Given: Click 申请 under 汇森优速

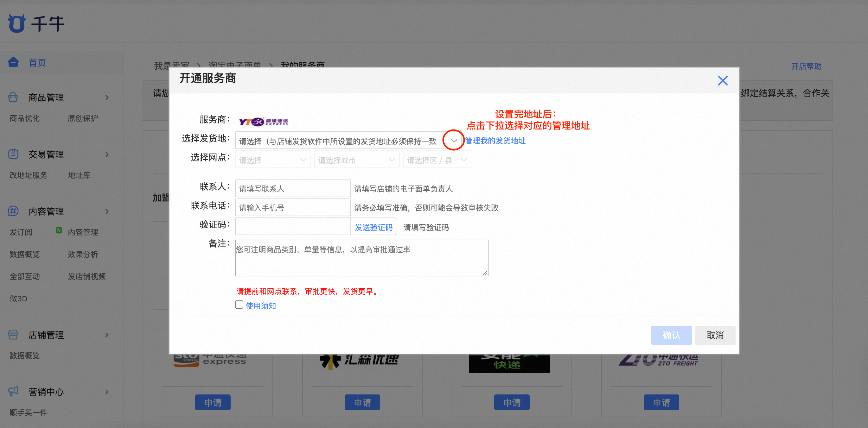Looking at the screenshot, I should (362, 402).
